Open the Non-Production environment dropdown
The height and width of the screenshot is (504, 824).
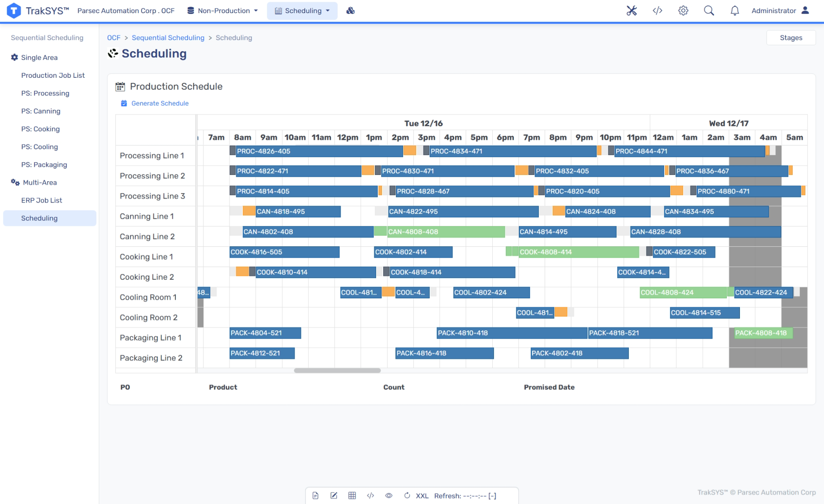tap(222, 11)
